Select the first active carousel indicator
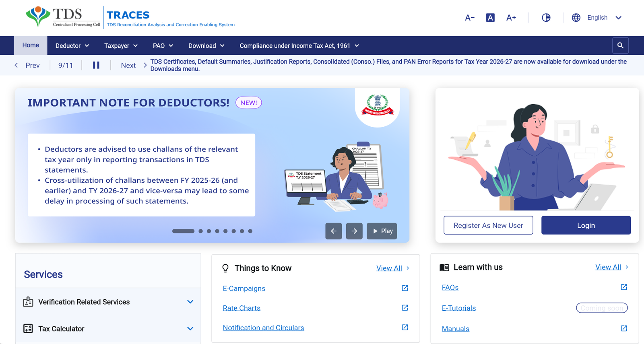The image size is (644, 344). coord(183,231)
